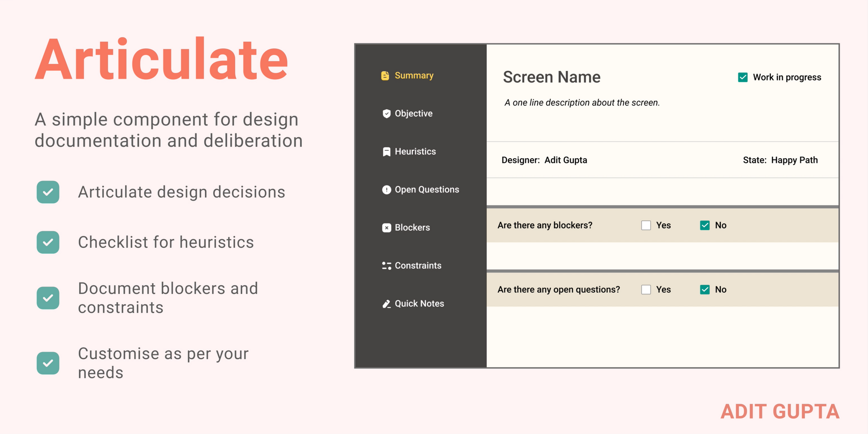The width and height of the screenshot is (868, 434).
Task: Click the Blockers x-box icon
Action: [x=386, y=228]
